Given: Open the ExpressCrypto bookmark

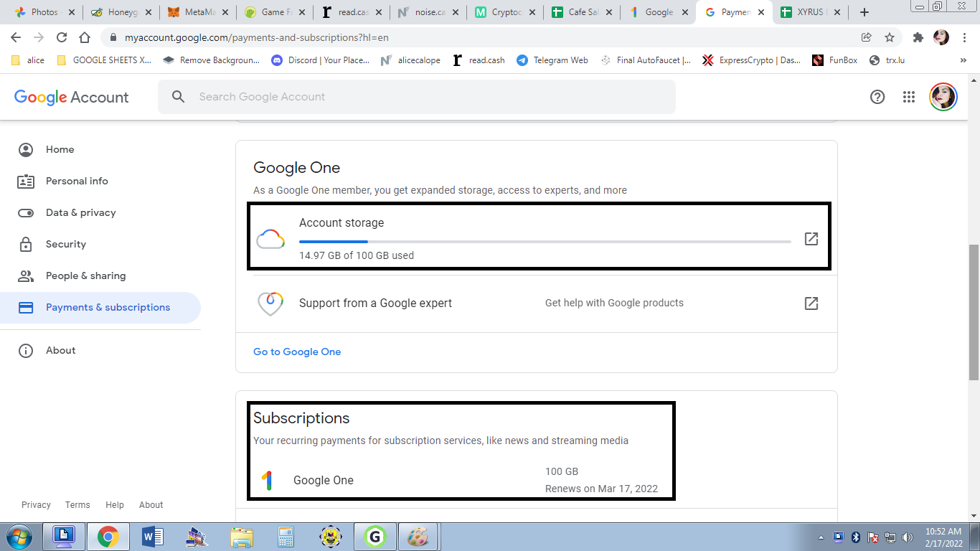Looking at the screenshot, I should [751, 60].
